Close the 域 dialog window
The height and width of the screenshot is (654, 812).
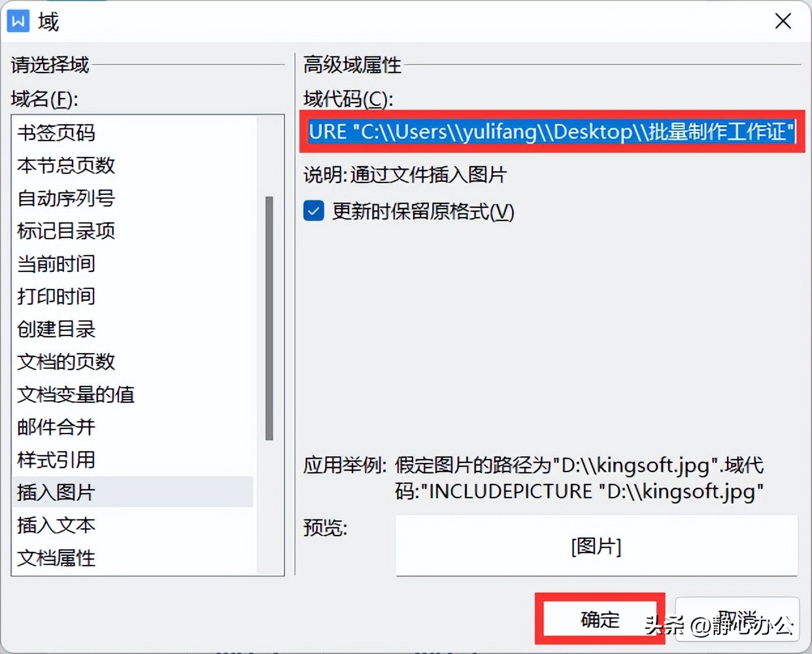[783, 21]
